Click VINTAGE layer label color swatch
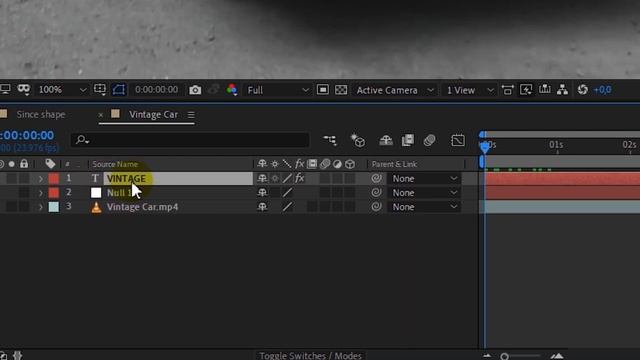640x360 pixels. [x=53, y=178]
